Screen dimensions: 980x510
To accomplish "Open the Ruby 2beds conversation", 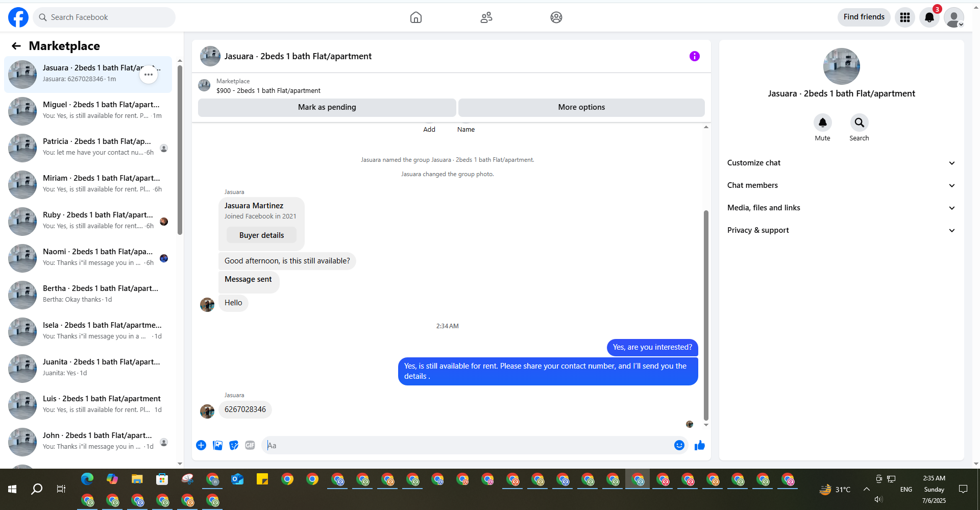I will click(x=88, y=221).
